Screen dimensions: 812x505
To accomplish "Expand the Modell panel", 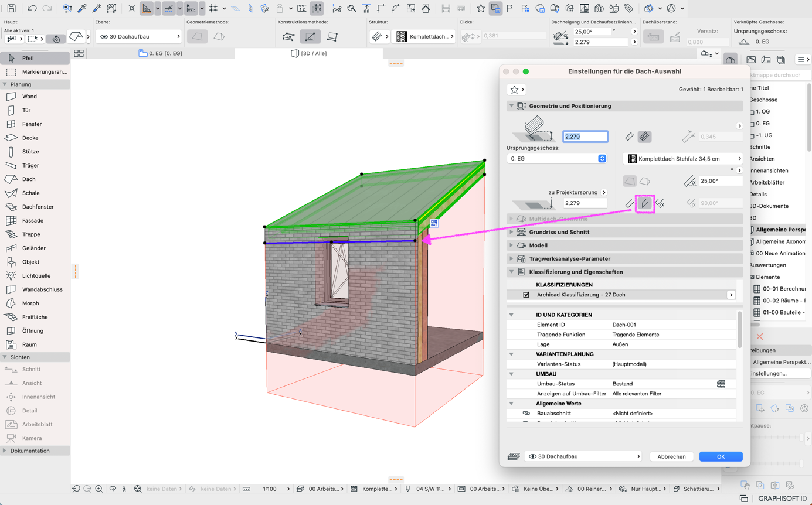I will coord(511,245).
